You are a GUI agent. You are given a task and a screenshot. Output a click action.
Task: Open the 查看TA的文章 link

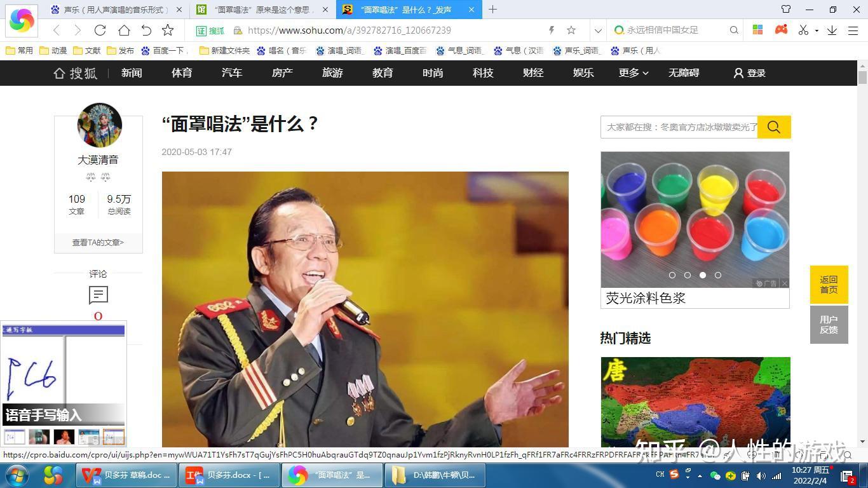[97, 242]
